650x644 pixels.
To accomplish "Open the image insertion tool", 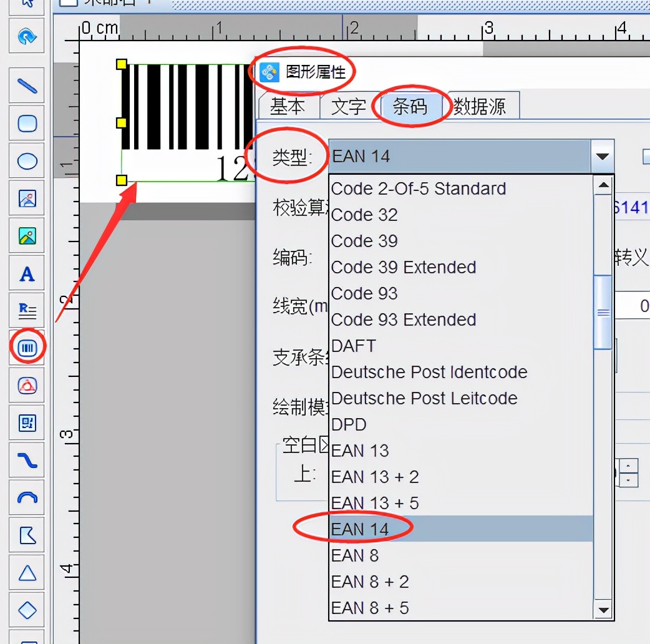I will pos(26,198).
